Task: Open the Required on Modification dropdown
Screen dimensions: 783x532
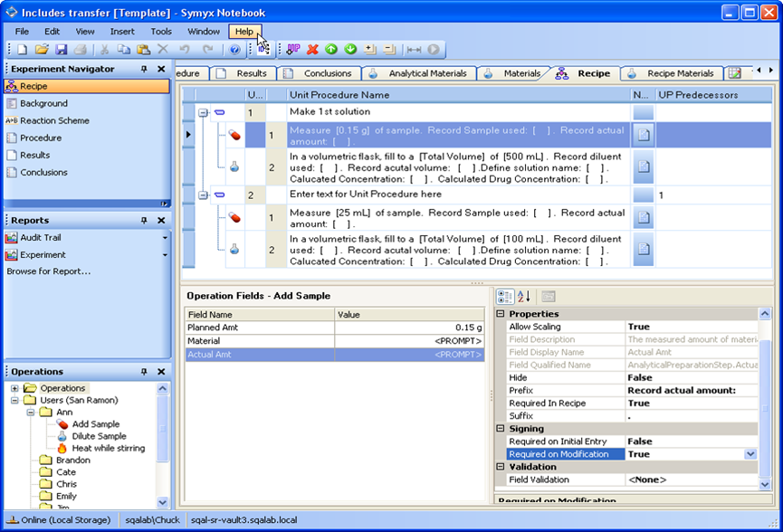Action: tap(750, 454)
